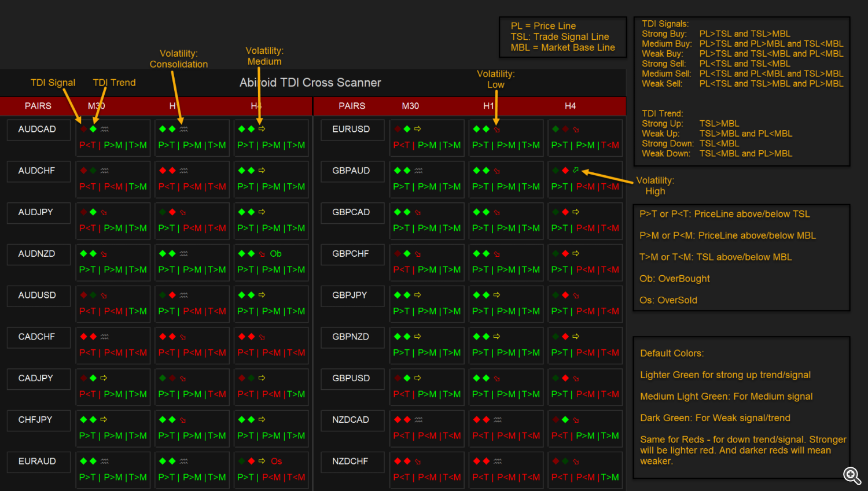This screenshot has width=868, height=491.
Task: Click P<T status text in NZDCAD H4 cell
Action: [560, 436]
